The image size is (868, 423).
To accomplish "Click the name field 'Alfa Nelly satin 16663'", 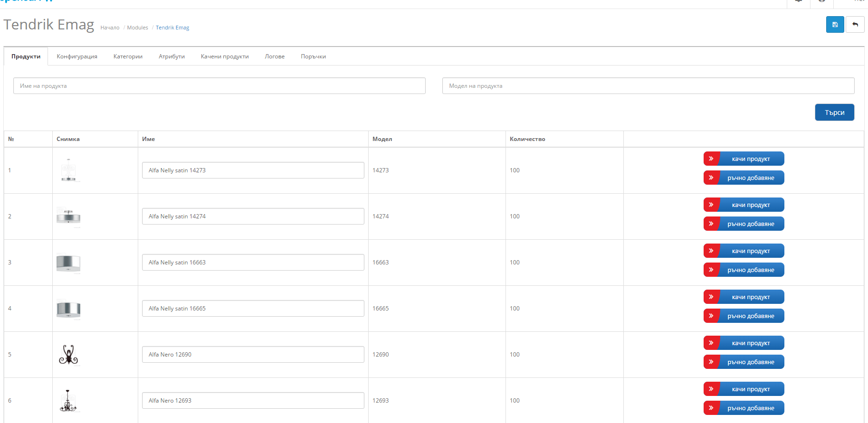I will tap(253, 263).
